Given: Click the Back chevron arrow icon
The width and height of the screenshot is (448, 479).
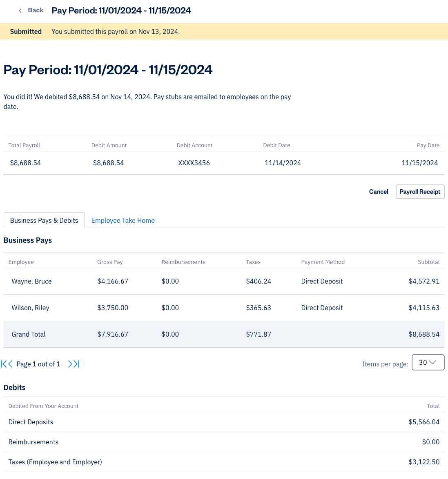Looking at the screenshot, I should (20, 11).
